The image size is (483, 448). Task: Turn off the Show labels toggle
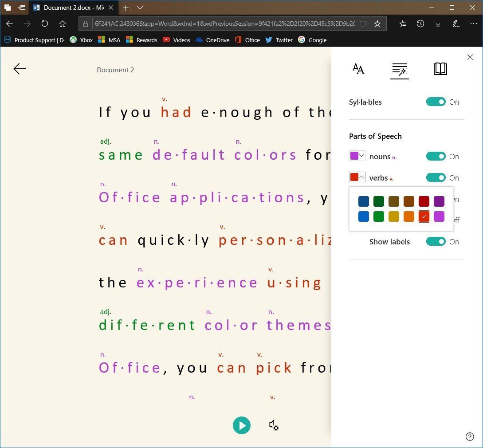click(x=436, y=241)
